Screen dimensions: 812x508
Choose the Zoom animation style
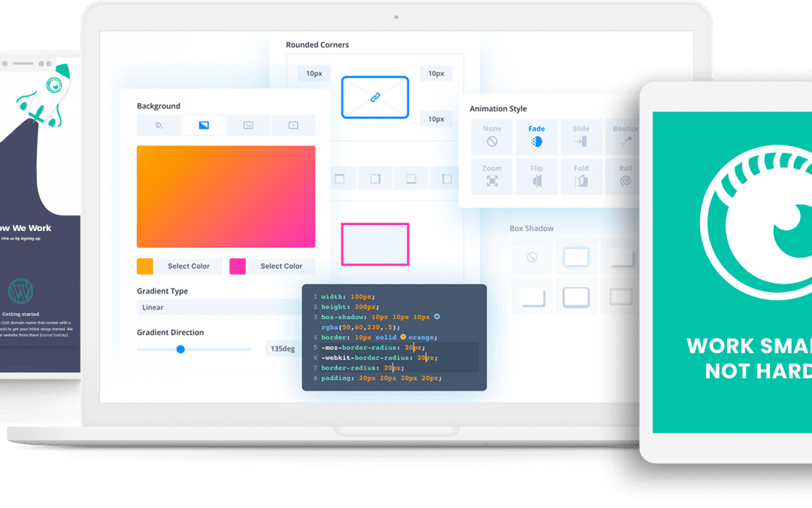click(x=492, y=177)
